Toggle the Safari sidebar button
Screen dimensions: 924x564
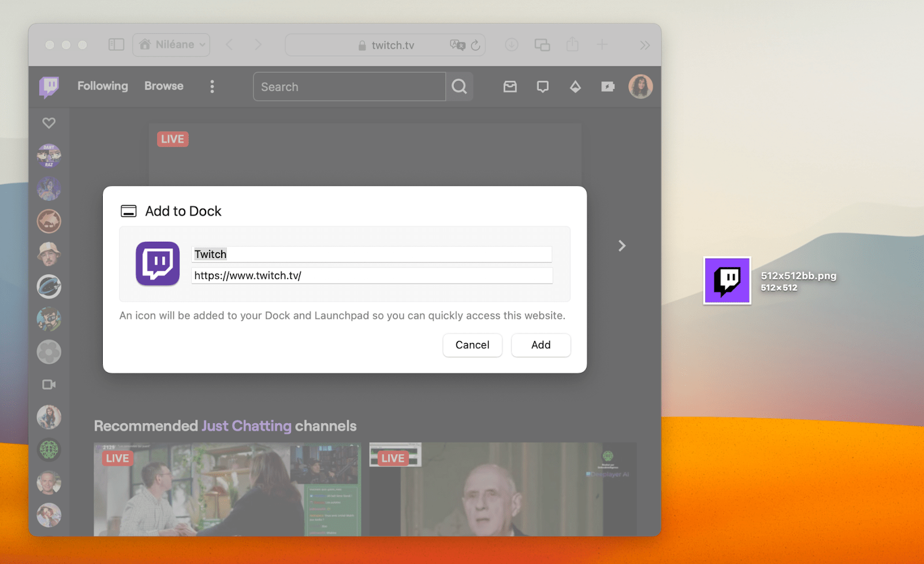(116, 44)
